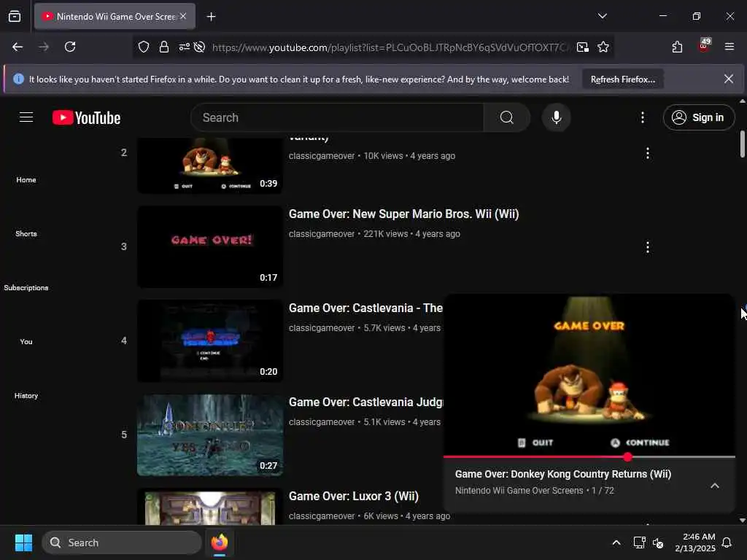Open the Castlevania - The game over video title

[365, 308]
